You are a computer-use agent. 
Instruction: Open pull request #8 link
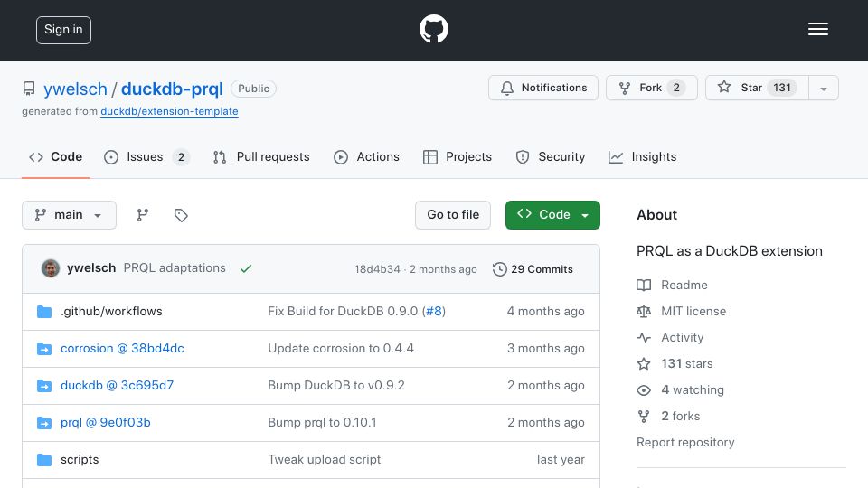tap(434, 312)
